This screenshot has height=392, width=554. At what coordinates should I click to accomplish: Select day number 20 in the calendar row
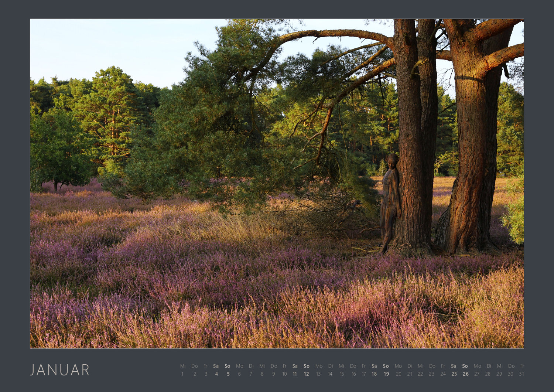click(398, 374)
